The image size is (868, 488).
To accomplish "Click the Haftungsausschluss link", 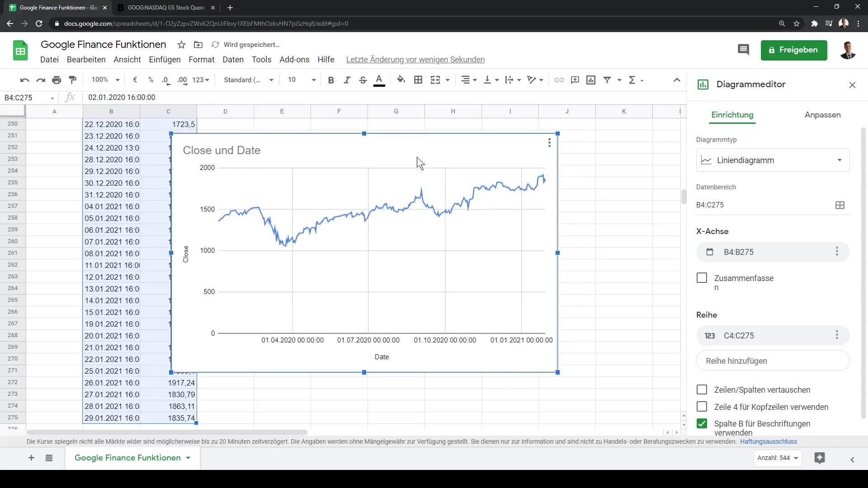I will click(x=768, y=441).
